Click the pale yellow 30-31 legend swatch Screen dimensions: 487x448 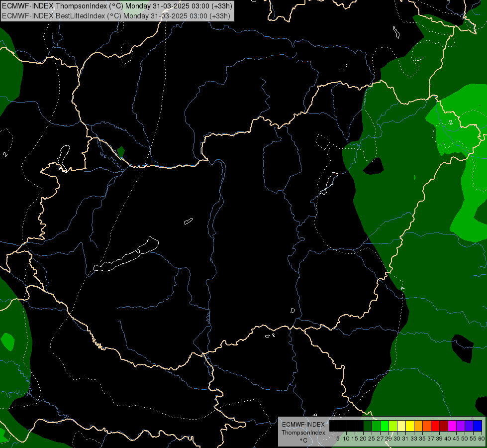tap(401, 426)
